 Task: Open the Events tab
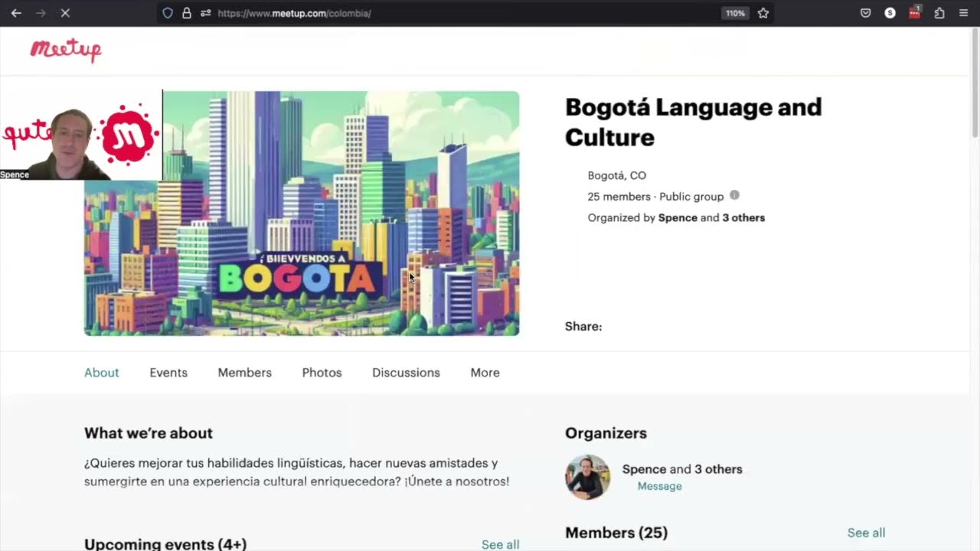(x=168, y=373)
